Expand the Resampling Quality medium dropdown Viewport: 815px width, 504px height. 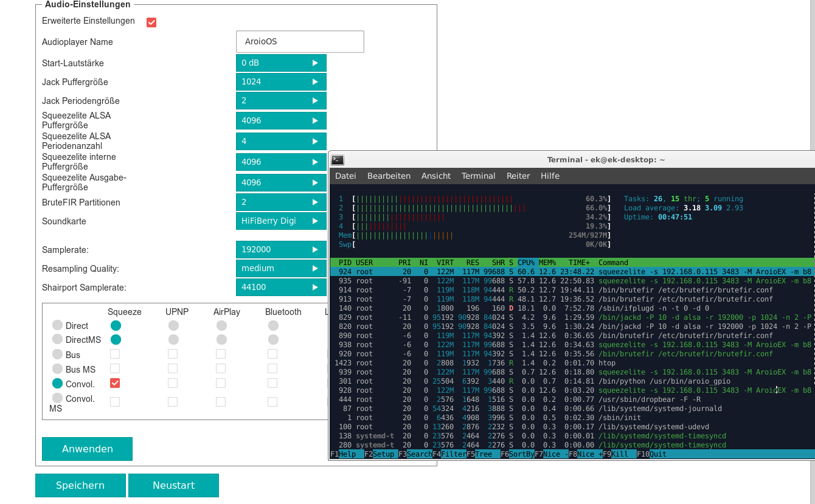click(x=281, y=268)
